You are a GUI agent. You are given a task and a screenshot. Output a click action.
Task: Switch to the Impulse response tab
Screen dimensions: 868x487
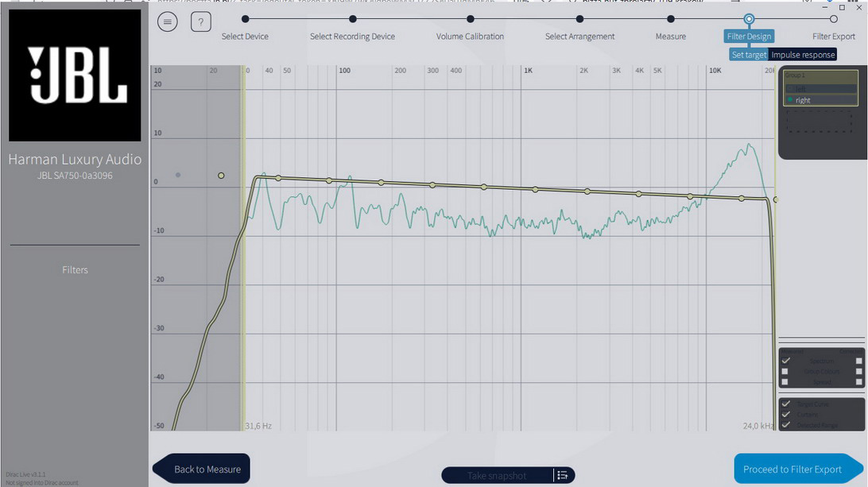coord(803,55)
